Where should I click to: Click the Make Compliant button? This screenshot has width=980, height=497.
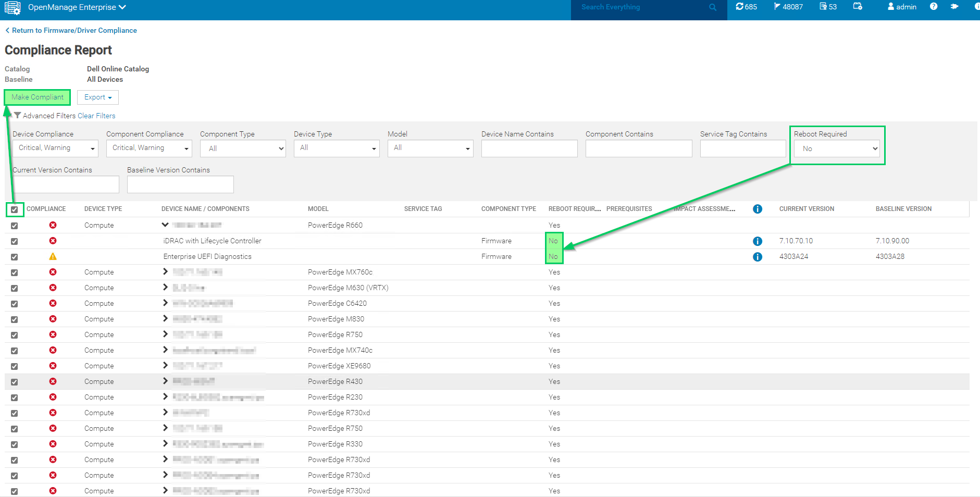pos(38,97)
